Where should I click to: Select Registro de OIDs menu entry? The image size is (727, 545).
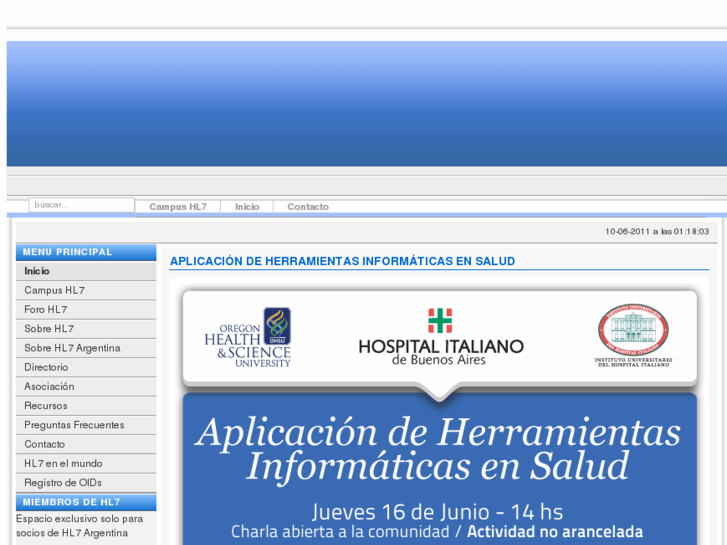click(x=86, y=483)
